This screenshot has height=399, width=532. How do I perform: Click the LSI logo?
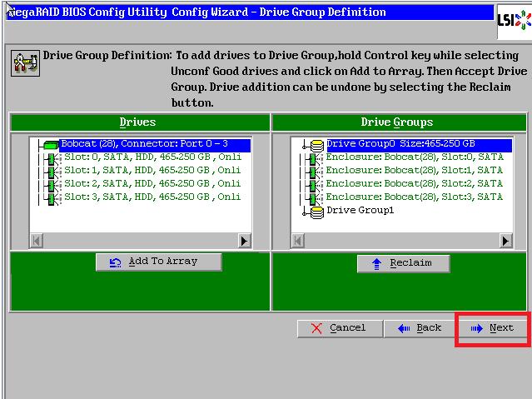pyautogui.click(x=515, y=21)
